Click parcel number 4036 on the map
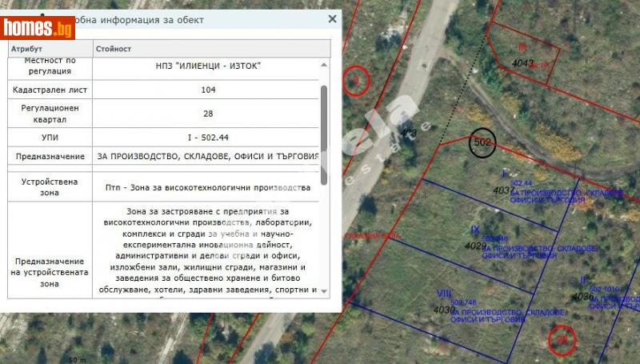The width and height of the screenshot is (640, 364). point(583,297)
